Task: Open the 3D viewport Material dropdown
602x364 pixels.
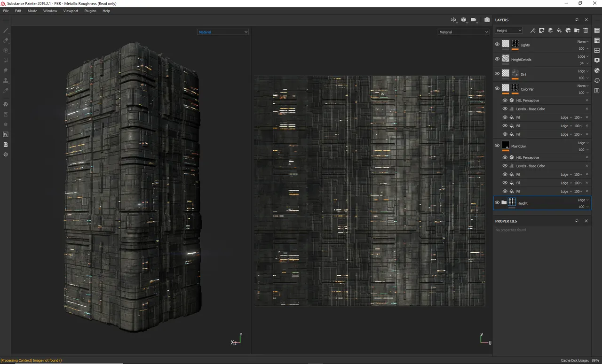Action: coord(222,32)
